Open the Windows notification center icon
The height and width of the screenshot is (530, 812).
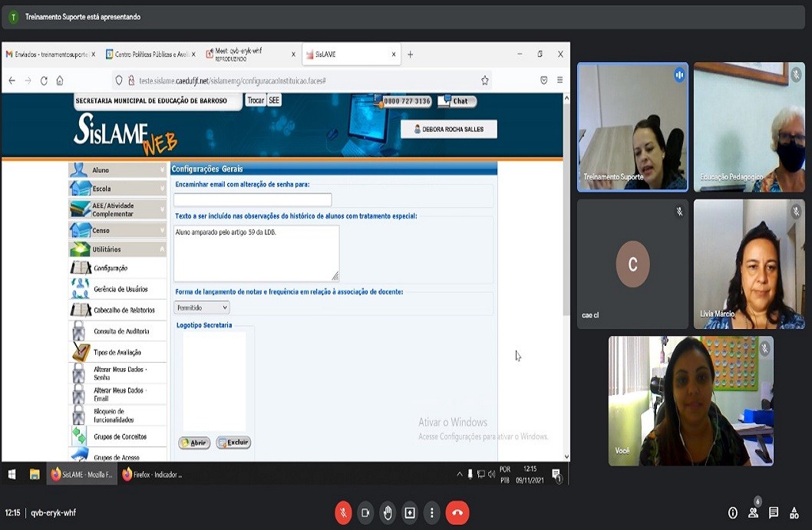coord(556,475)
